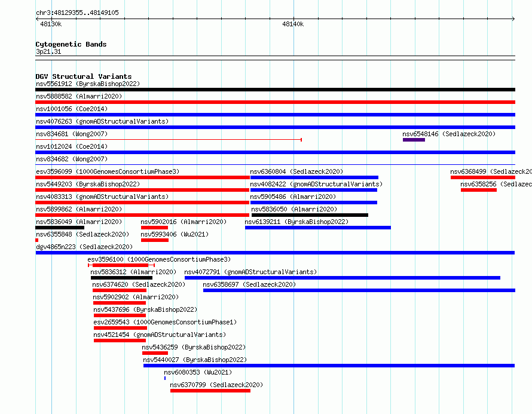
Task: Click nsv6370799 (Sedlazeck2020) label
Action: [x=216, y=385]
